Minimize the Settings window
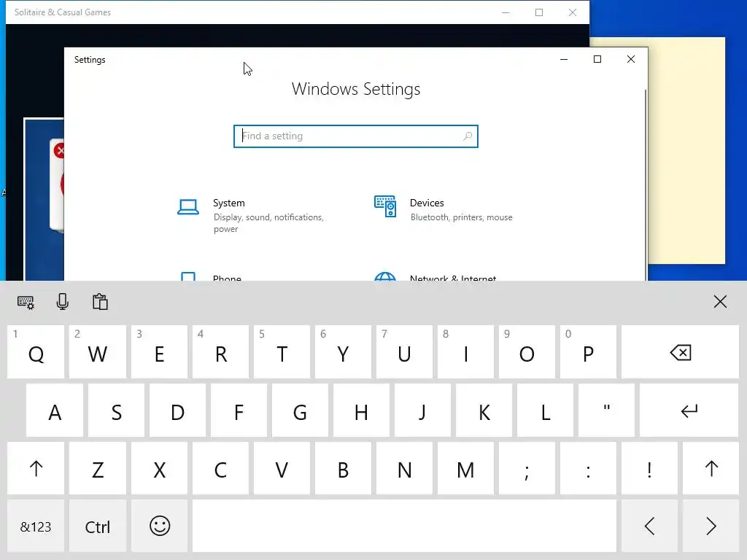 click(x=564, y=59)
